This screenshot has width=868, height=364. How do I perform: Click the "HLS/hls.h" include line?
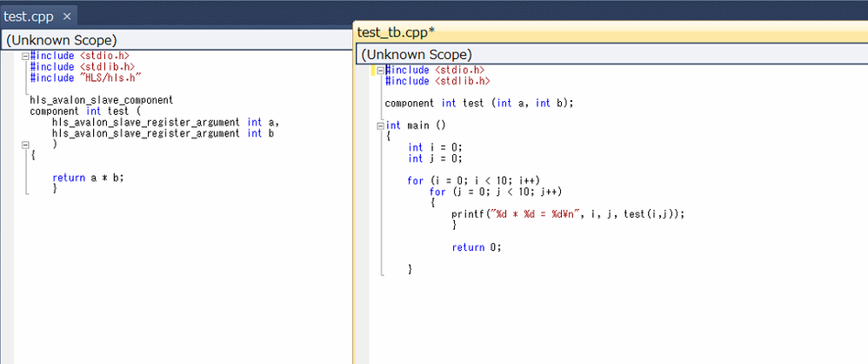click(x=85, y=78)
